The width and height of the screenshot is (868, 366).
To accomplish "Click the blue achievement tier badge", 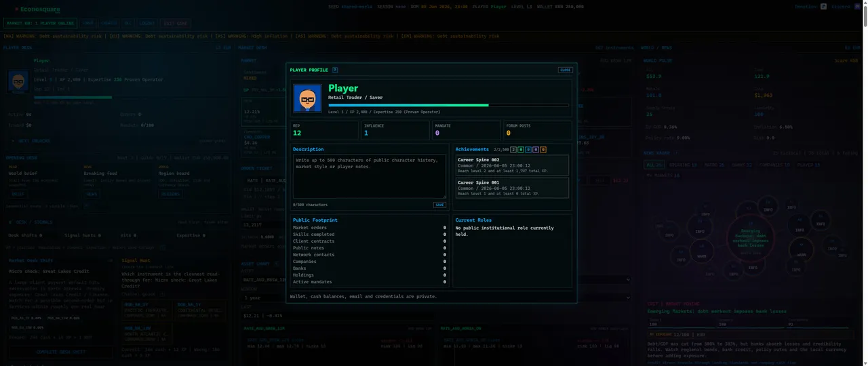I will pyautogui.click(x=528, y=150).
